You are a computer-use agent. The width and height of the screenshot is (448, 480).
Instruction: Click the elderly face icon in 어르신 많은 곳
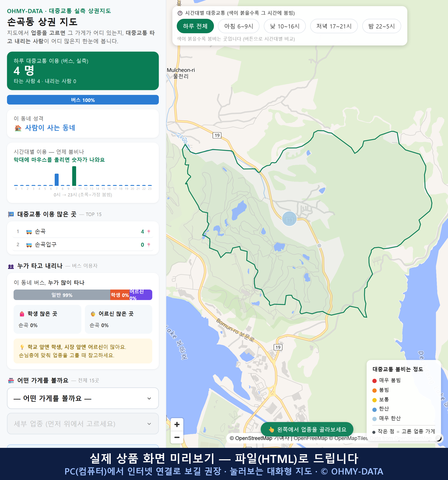(93, 314)
